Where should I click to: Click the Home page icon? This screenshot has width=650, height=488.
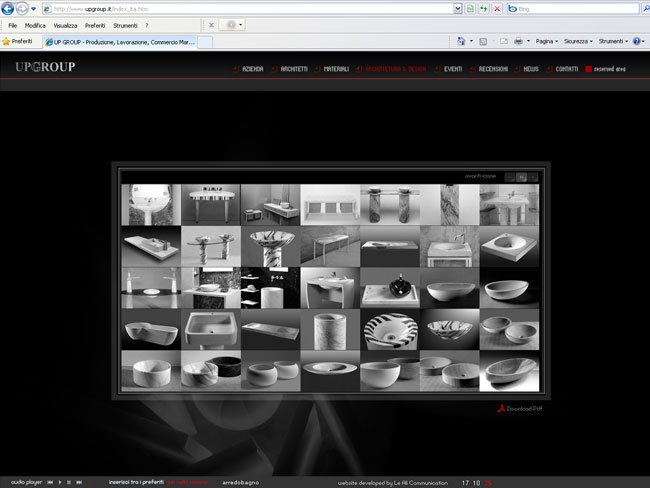coord(461,41)
